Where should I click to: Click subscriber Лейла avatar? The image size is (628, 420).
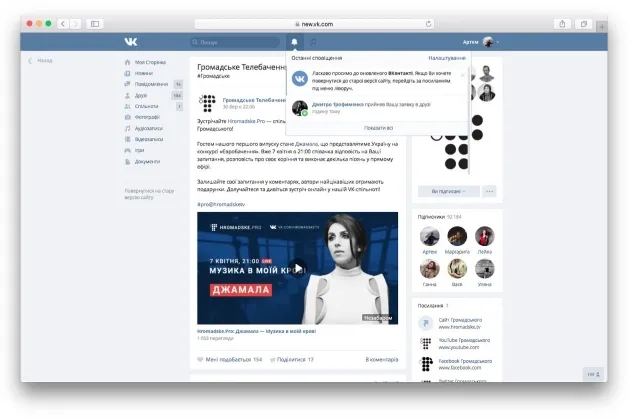coord(485,236)
